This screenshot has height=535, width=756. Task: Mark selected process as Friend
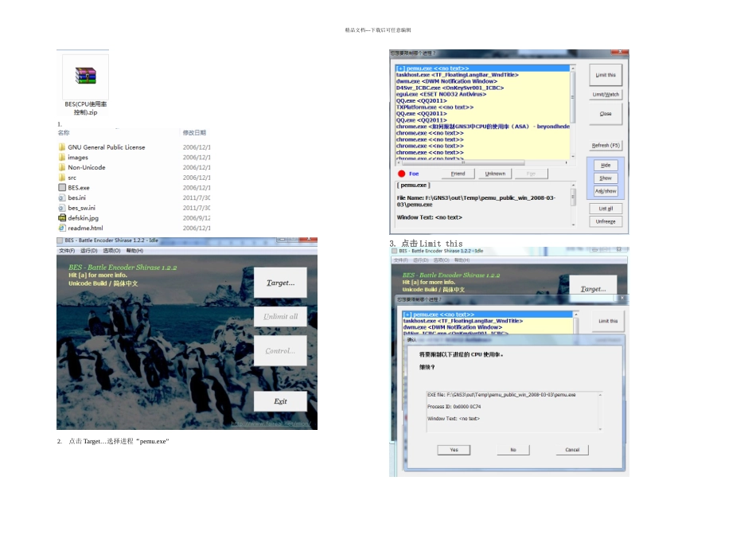click(x=458, y=174)
